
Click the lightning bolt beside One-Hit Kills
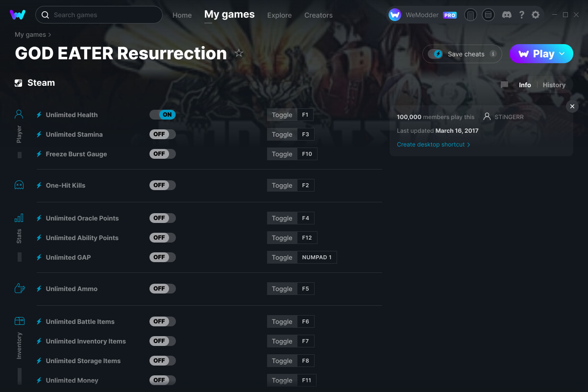coord(39,185)
